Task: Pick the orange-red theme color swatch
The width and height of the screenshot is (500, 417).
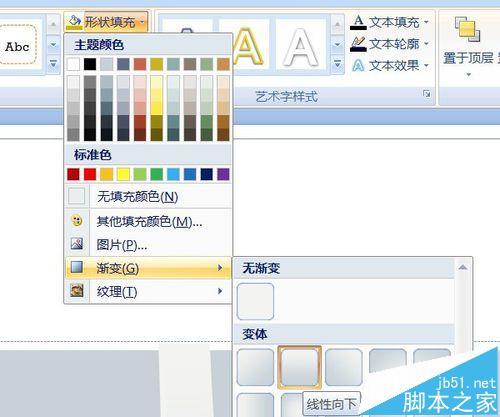Action: [x=140, y=64]
